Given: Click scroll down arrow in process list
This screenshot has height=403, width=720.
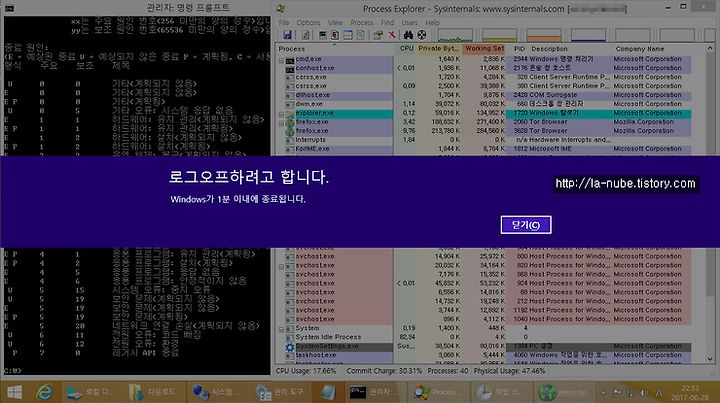Looking at the screenshot, I should [x=710, y=359].
